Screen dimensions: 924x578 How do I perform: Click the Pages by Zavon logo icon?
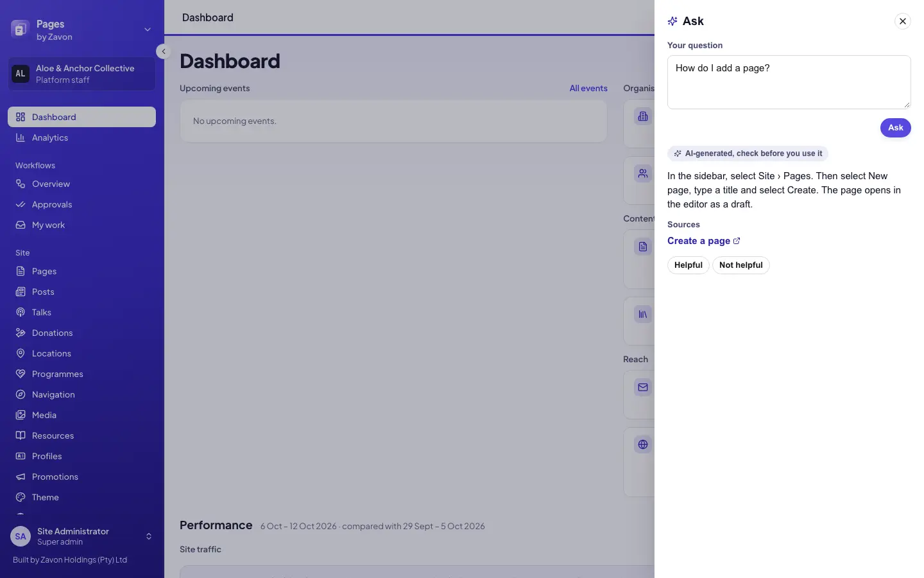[20, 29]
